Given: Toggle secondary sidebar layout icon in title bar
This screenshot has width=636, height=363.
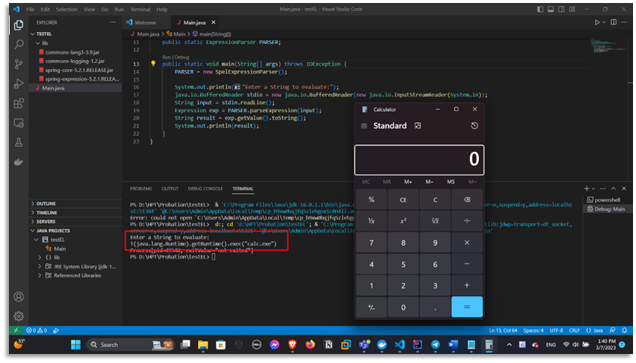Looking at the screenshot, I should pyautogui.click(x=561, y=9).
